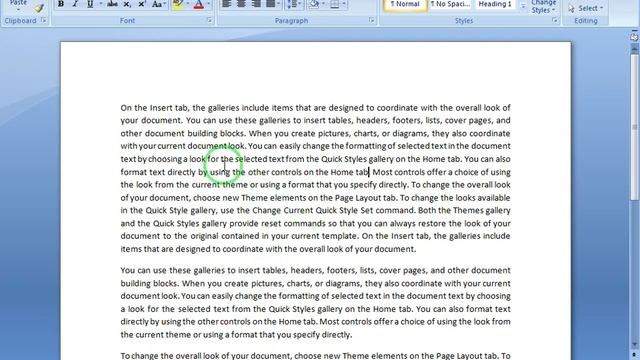Place the cursor after "specify directly." in the second paragraph
Viewport: 640px width, 360px height.
coord(352,335)
